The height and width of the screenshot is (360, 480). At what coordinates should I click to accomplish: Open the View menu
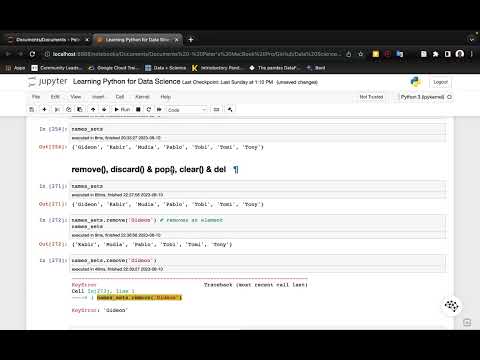76,97
